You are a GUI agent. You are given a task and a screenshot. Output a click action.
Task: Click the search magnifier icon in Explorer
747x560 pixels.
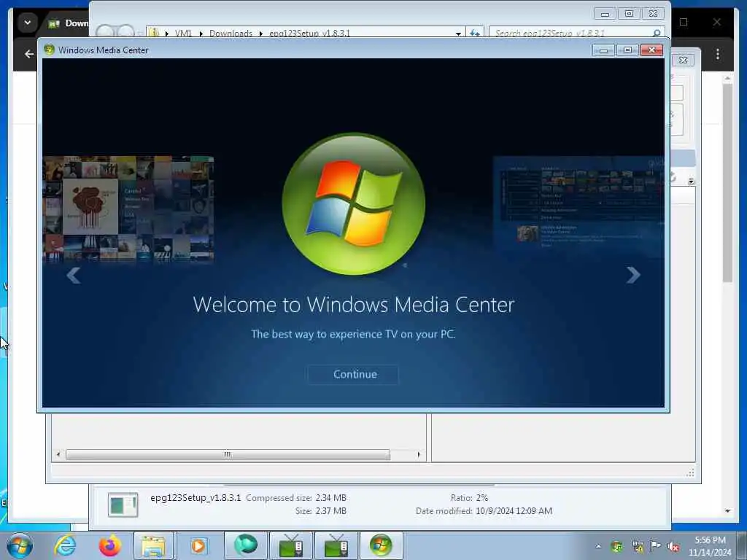[657, 33]
